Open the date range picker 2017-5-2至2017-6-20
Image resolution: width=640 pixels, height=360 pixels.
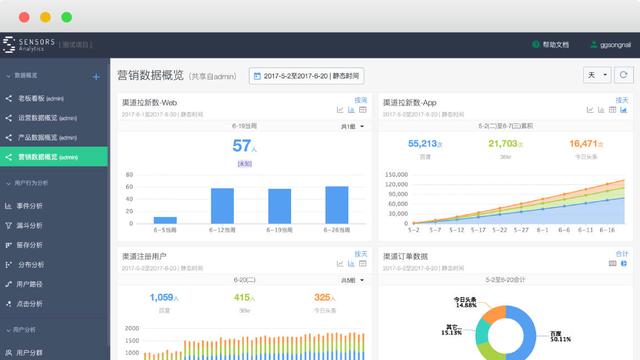(x=307, y=76)
